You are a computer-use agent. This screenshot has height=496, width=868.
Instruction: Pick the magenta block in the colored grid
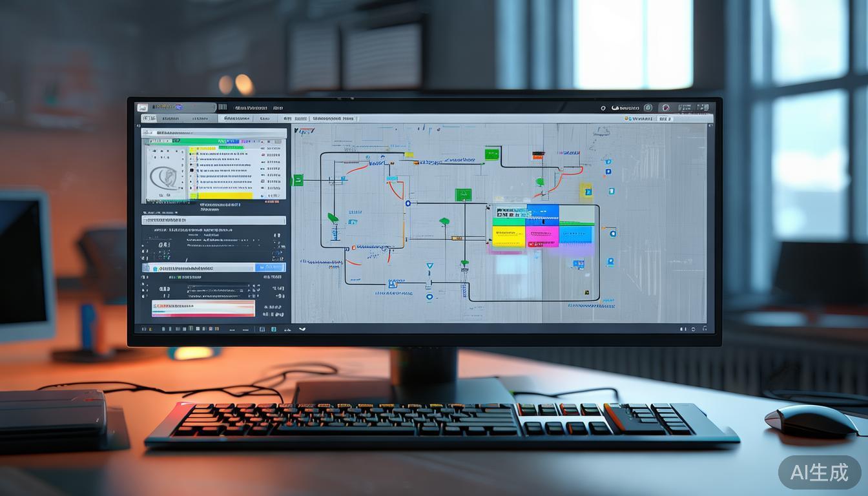click(542, 236)
